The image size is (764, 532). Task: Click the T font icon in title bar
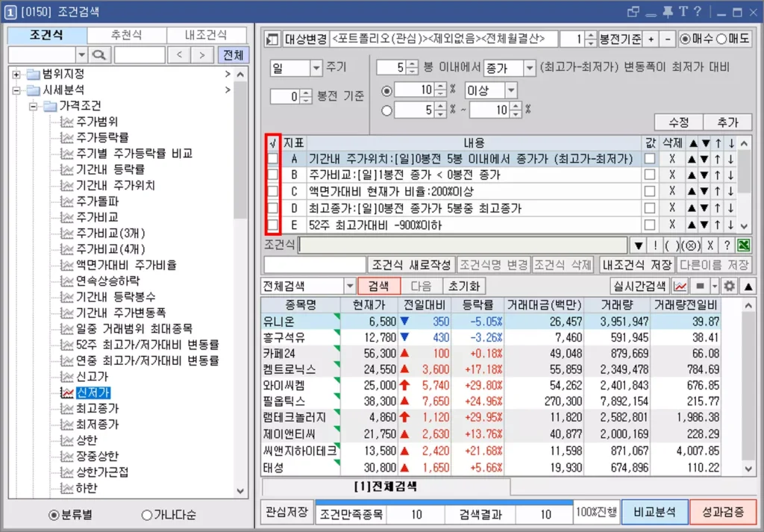pos(683,11)
